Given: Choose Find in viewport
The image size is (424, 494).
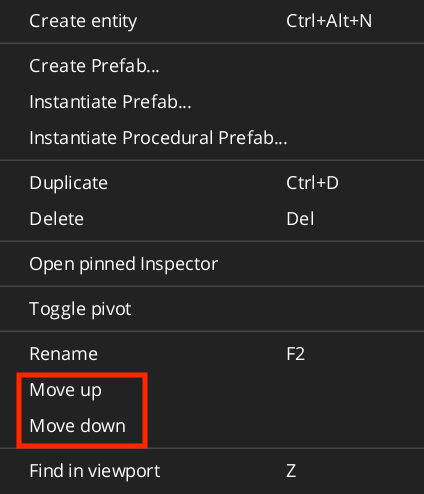Looking at the screenshot, I should (x=212, y=471).
